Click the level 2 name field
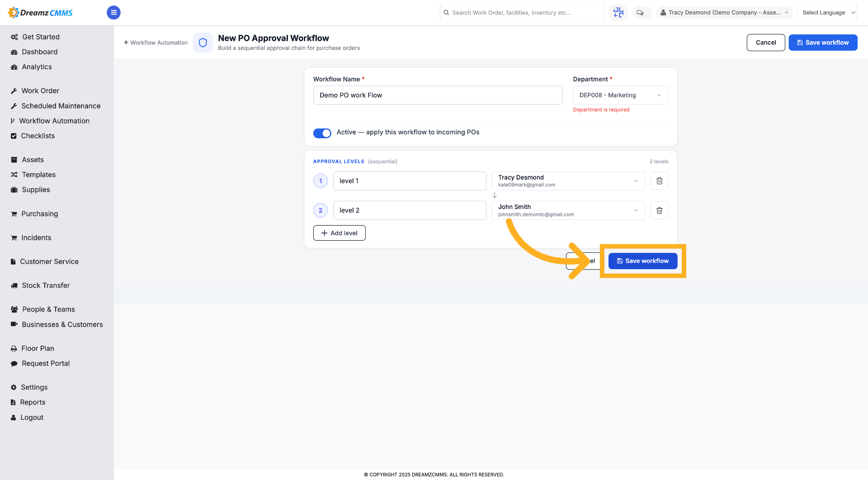The image size is (868, 480). [x=410, y=210]
